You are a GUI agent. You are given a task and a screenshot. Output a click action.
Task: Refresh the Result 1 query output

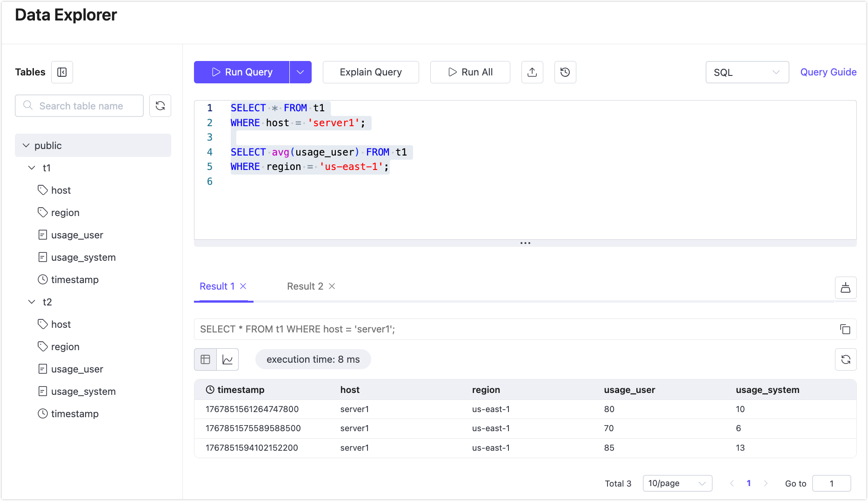(846, 359)
